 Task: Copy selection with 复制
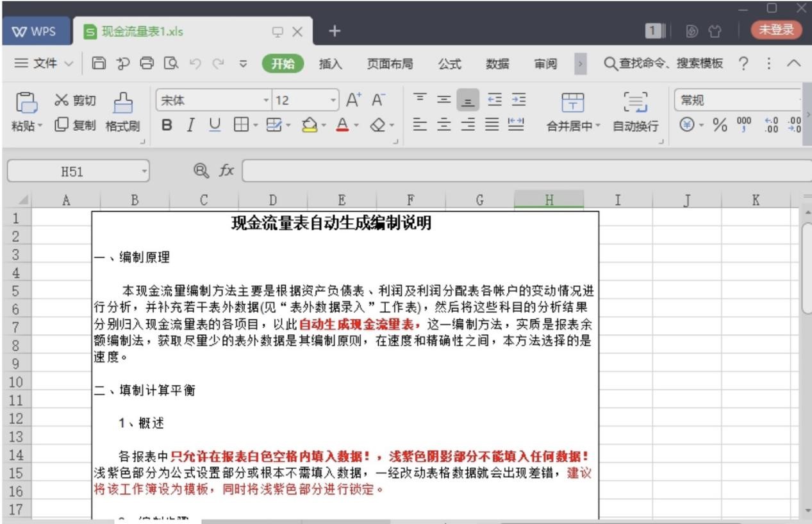pyautogui.click(x=75, y=125)
